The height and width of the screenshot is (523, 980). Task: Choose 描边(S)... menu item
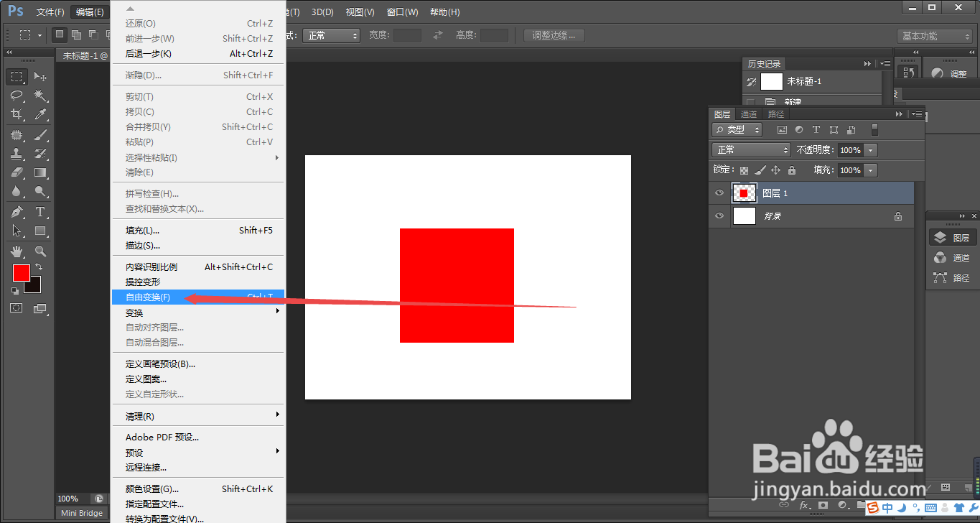pos(198,246)
